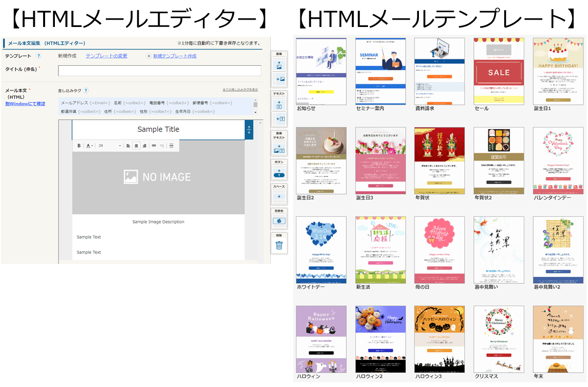The height and width of the screenshot is (387, 588).
Task: Click the Bold formatting icon
Action: tap(79, 146)
